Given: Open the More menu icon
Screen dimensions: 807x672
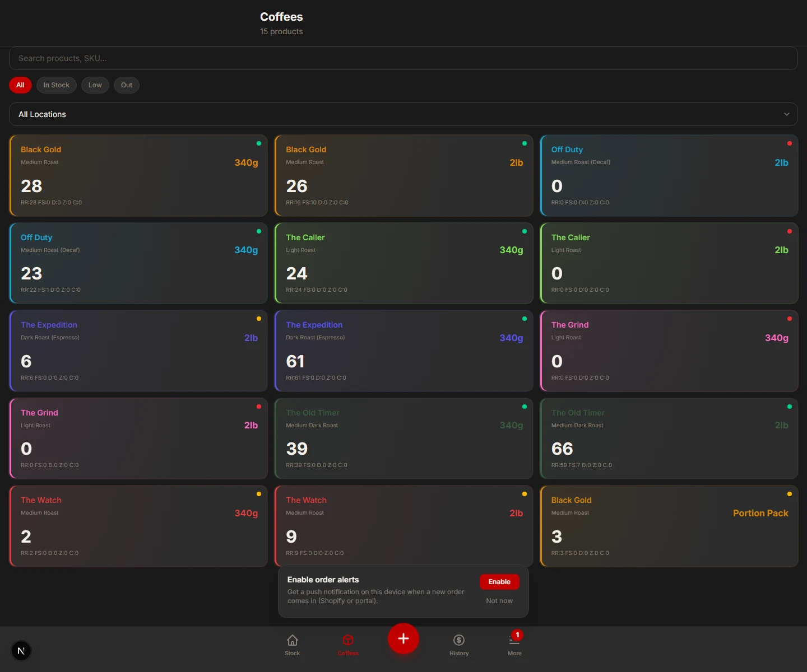Looking at the screenshot, I should point(514,645).
